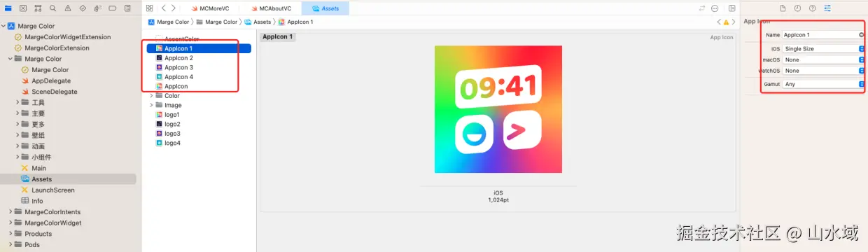This screenshot has width=868, height=252.
Task: Expand the Pods group
Action: pos(10,245)
